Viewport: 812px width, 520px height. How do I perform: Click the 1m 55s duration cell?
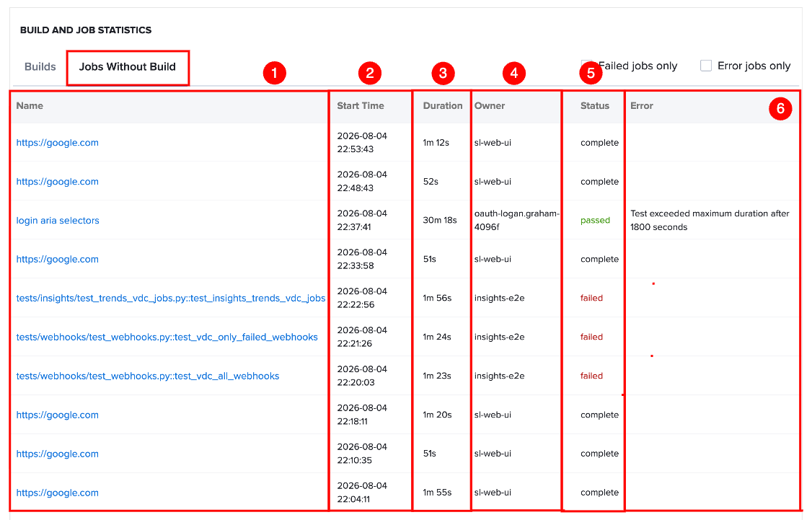437,493
